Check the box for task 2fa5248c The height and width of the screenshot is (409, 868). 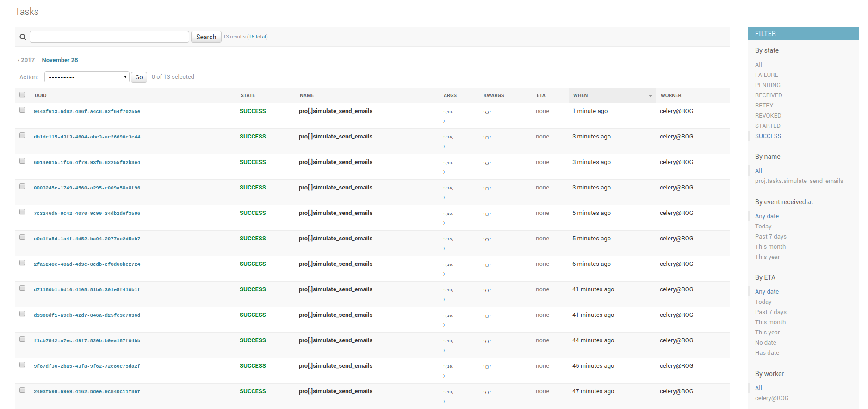point(22,263)
